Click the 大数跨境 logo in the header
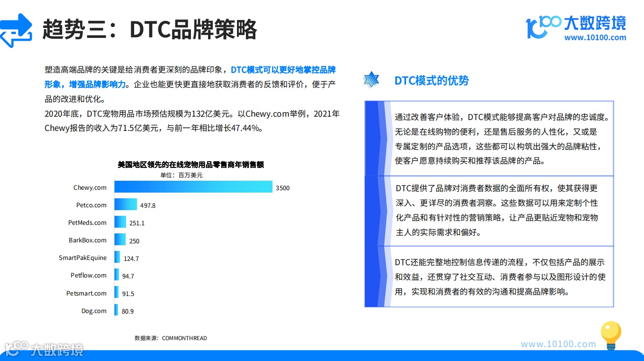644x361 pixels. pos(576,27)
